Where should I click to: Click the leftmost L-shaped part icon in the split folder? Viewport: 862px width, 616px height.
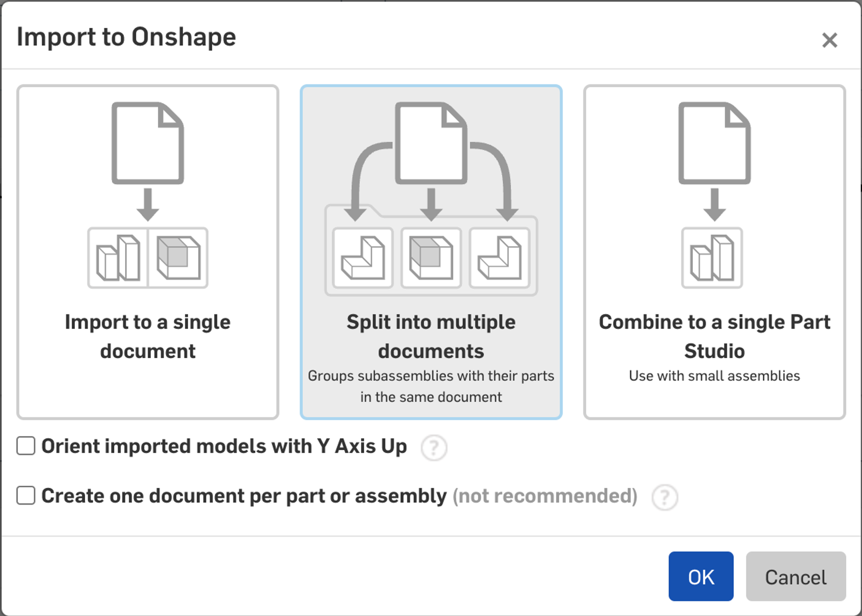[x=363, y=258]
